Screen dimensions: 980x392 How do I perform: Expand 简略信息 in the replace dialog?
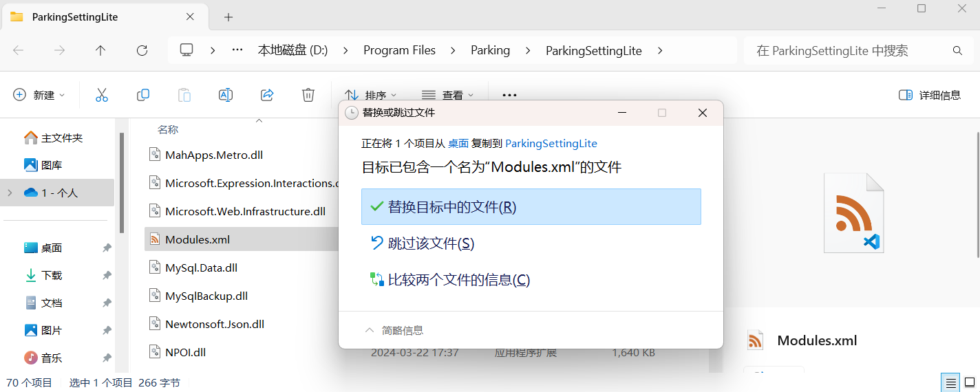tap(394, 330)
